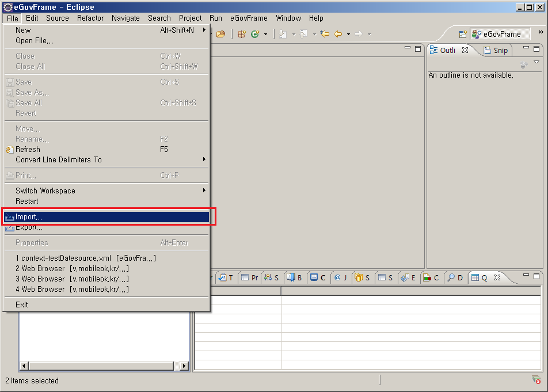The image size is (548, 392).
Task: Click the Last Edit Location arrow icon
Action: pos(325,34)
